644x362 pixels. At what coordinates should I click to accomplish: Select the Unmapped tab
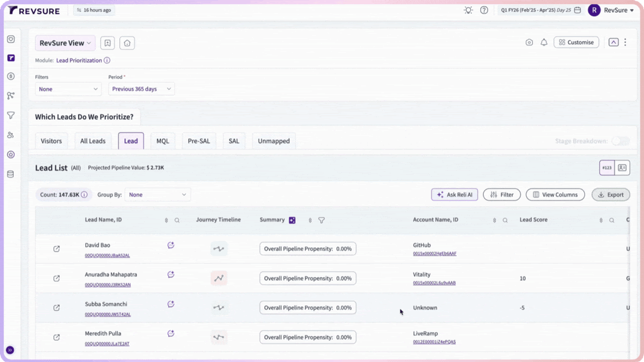[274, 141]
